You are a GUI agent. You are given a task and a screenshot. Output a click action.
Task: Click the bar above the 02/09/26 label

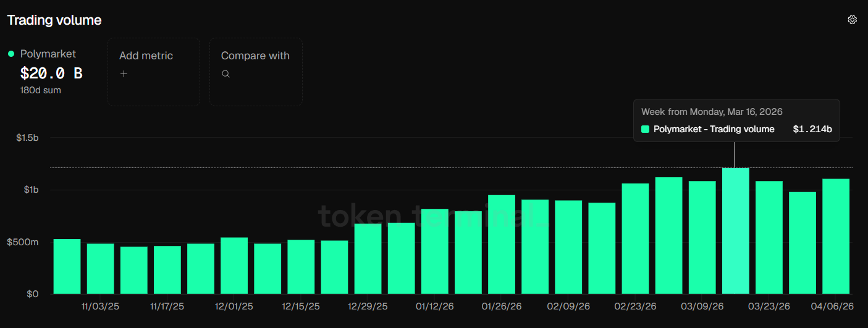point(568,247)
